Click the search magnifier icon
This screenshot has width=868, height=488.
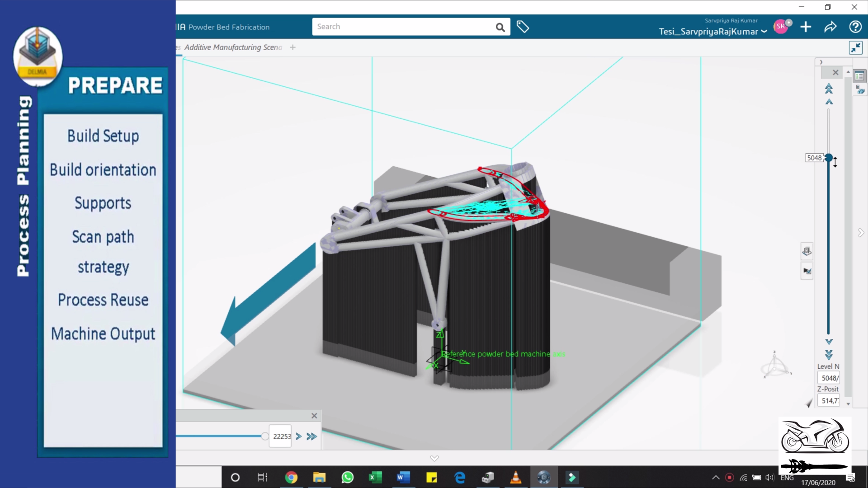pos(500,27)
